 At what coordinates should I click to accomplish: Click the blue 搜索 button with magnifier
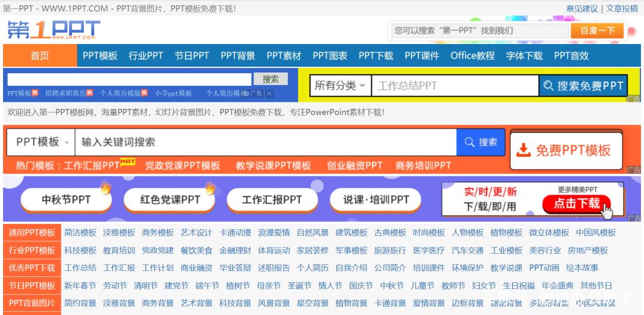tap(481, 142)
